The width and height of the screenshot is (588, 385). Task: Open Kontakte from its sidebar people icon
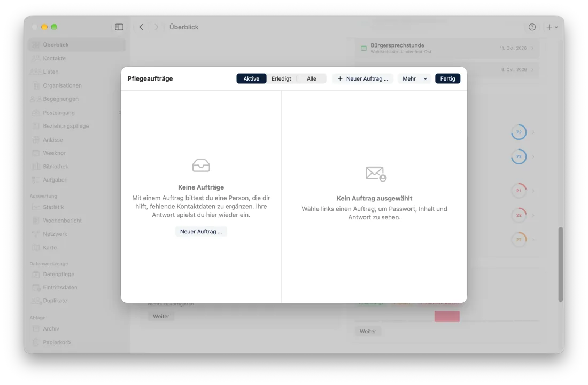tap(36, 58)
